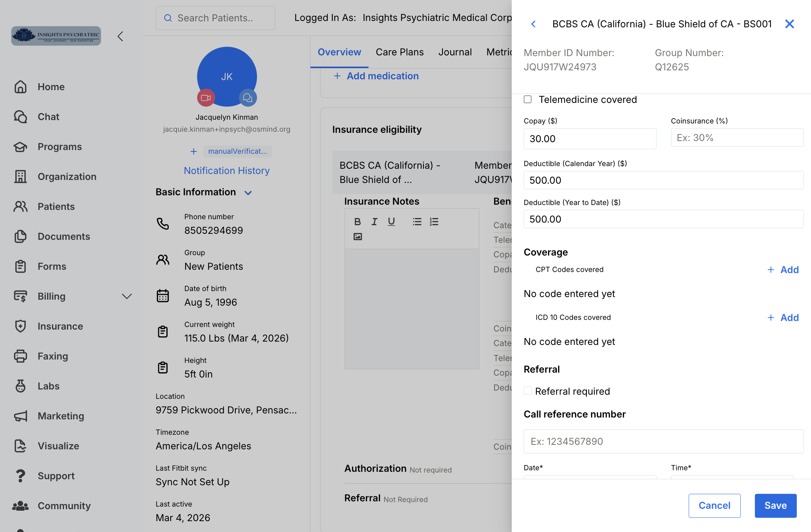
Task: Expand the Billing menu chevron
Action: point(127,296)
